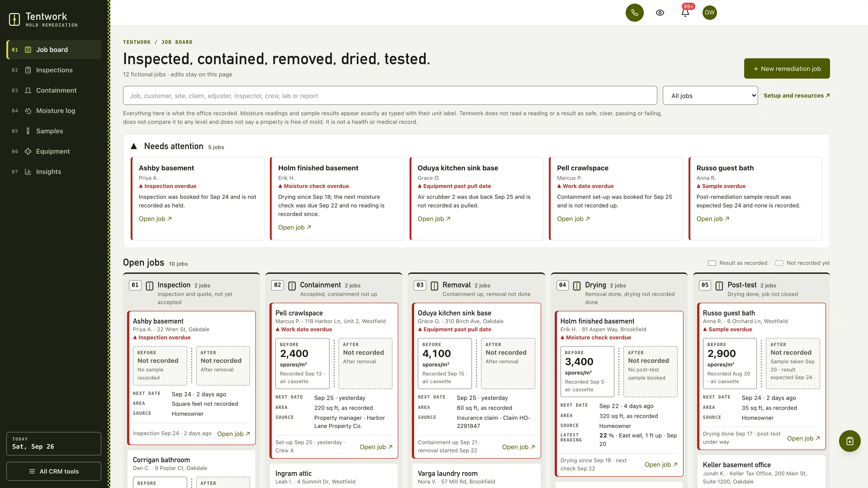Open notifications bell with 99+ badge
This screenshot has width=868, height=488.
[x=685, y=12]
